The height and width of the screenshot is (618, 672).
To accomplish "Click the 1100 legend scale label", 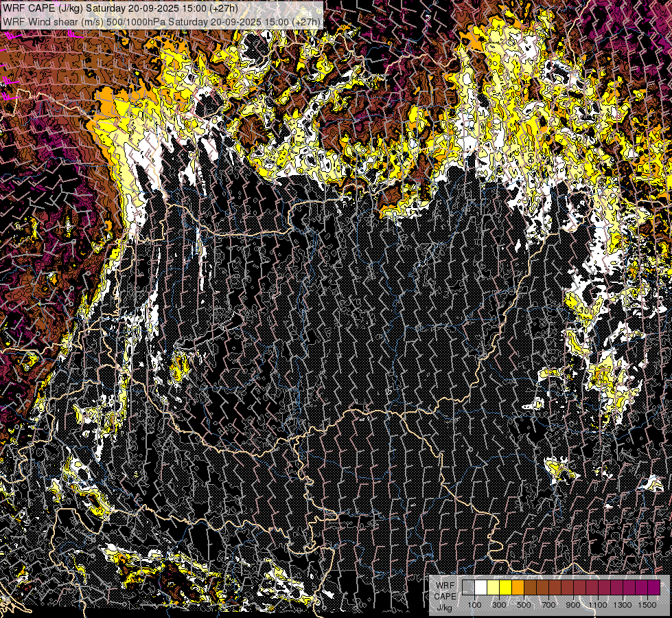I will click(x=598, y=605).
